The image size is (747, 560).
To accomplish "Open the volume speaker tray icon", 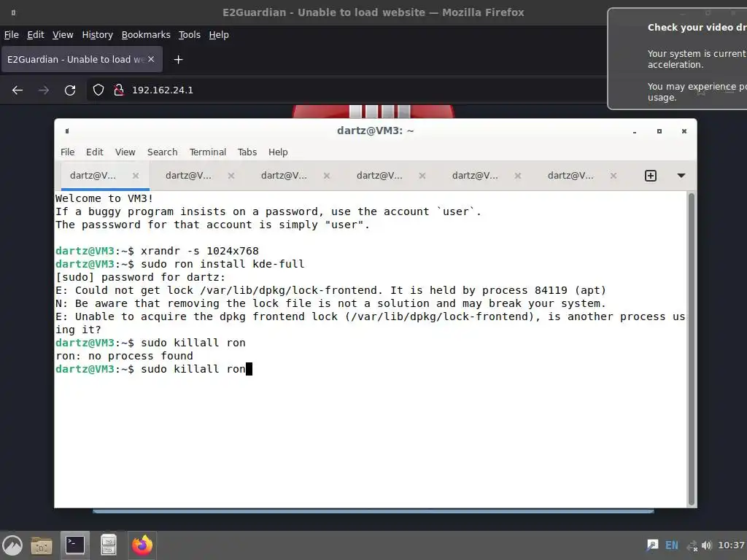I will (706, 545).
